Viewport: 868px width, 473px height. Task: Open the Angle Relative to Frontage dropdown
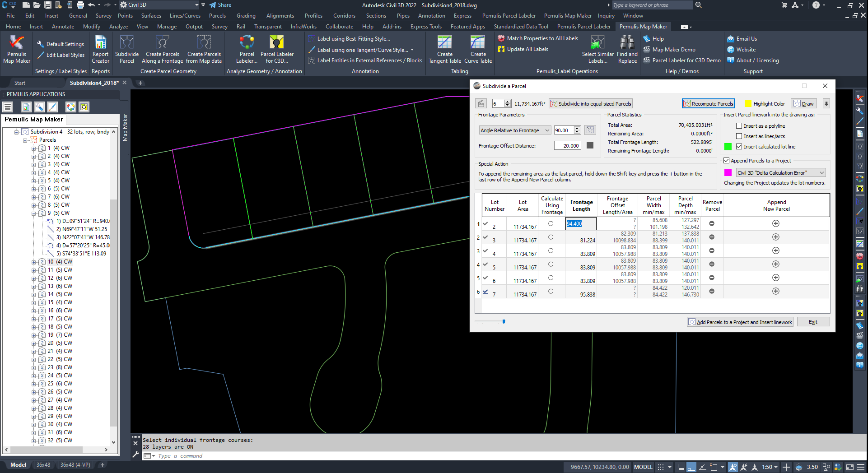tap(515, 130)
